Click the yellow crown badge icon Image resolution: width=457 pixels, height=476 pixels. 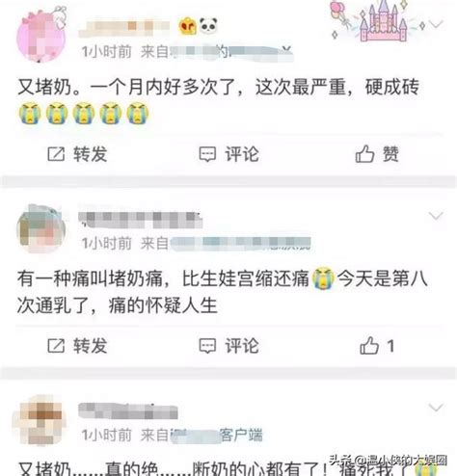coord(187,26)
